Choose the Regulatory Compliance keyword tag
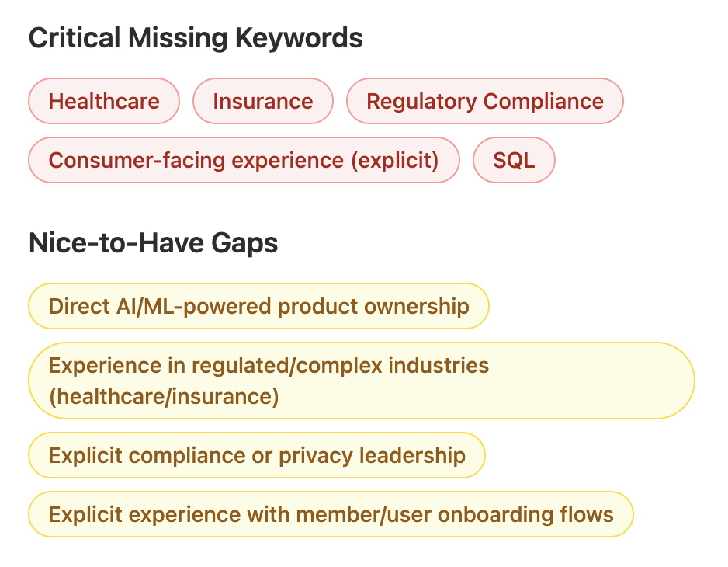728x567 pixels. click(x=485, y=101)
